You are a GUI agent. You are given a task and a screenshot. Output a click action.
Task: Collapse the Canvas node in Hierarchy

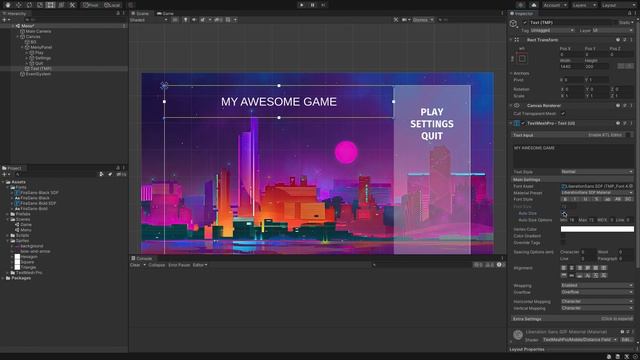pos(18,37)
